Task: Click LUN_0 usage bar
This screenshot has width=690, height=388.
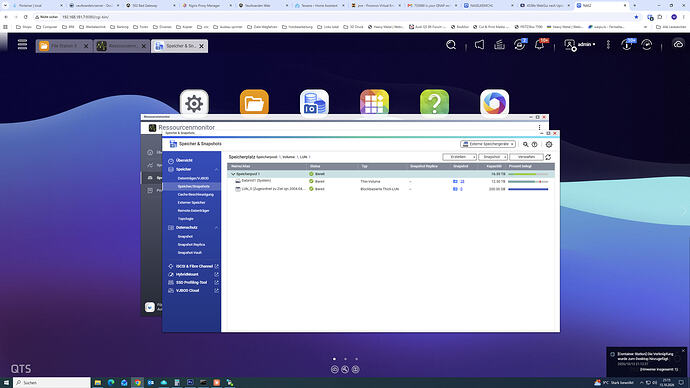Action: [x=528, y=189]
